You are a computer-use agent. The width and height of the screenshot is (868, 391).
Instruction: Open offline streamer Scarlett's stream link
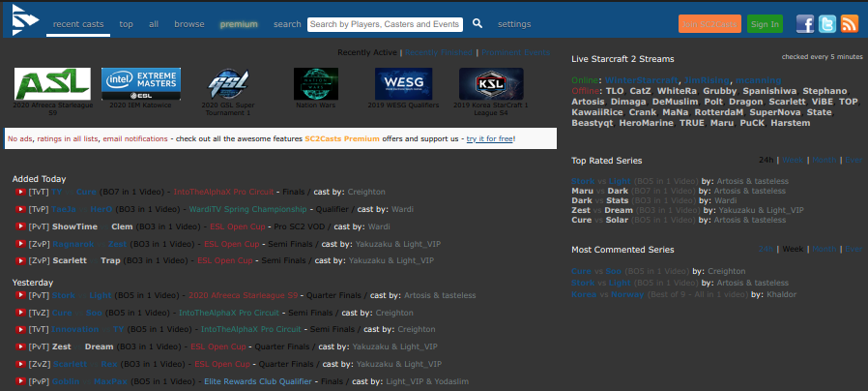(x=786, y=102)
